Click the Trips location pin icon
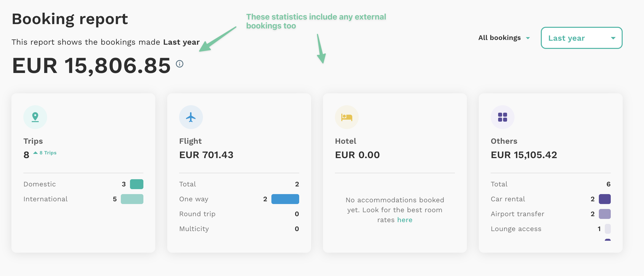The width and height of the screenshot is (644, 276). pos(35,117)
